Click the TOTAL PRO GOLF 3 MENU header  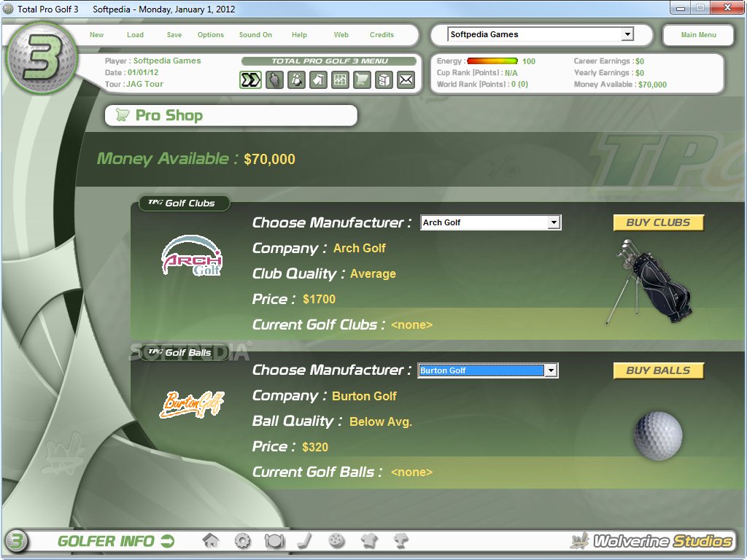[329, 61]
